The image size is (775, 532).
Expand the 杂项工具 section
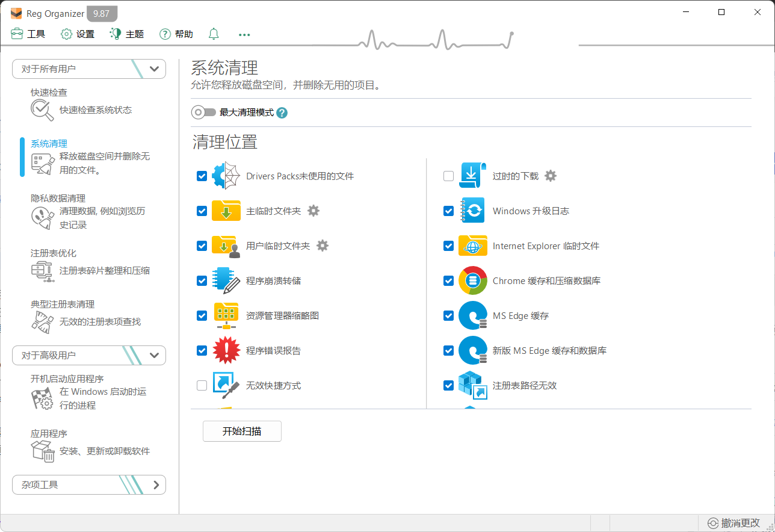(89, 484)
